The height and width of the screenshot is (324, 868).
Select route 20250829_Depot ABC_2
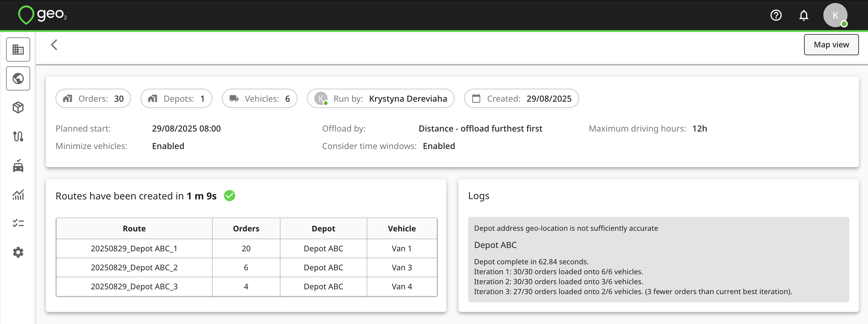(x=134, y=267)
